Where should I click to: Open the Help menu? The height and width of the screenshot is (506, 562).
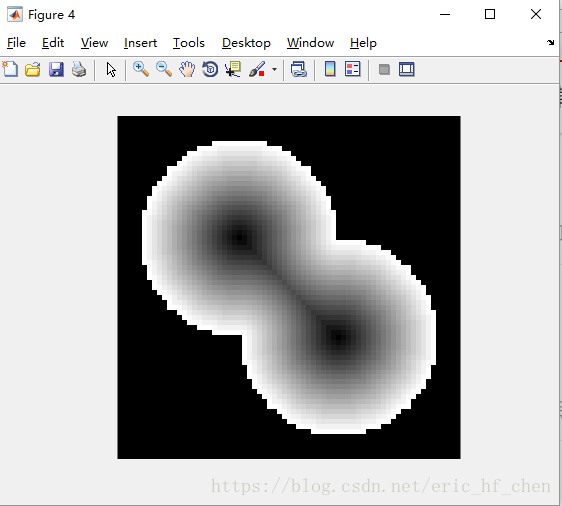[363, 43]
